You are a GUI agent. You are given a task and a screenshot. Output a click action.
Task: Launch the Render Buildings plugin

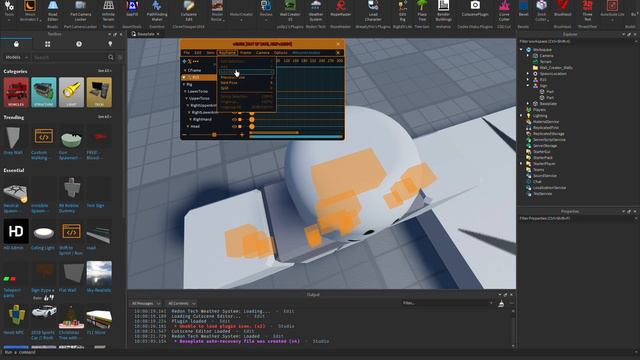[x=443, y=10]
